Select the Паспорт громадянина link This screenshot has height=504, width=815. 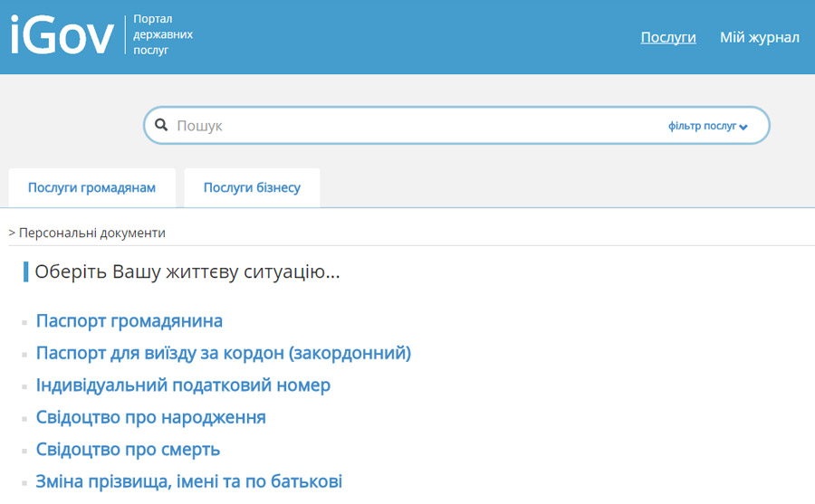[129, 321]
